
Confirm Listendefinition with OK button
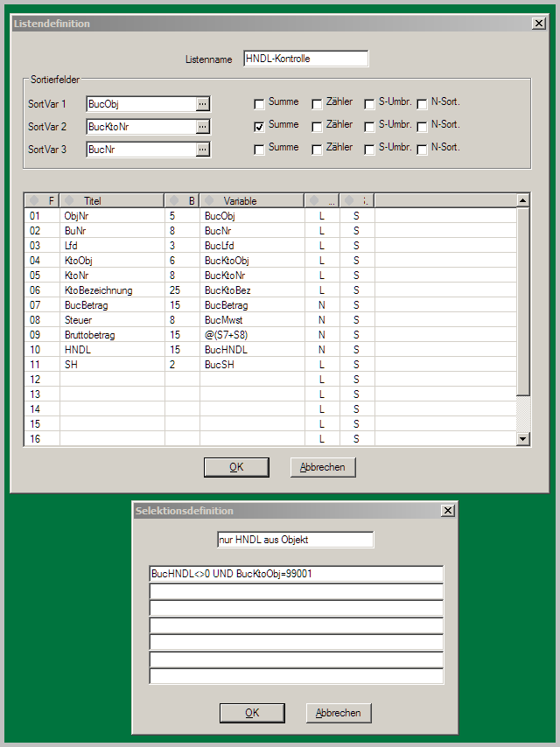(x=236, y=467)
